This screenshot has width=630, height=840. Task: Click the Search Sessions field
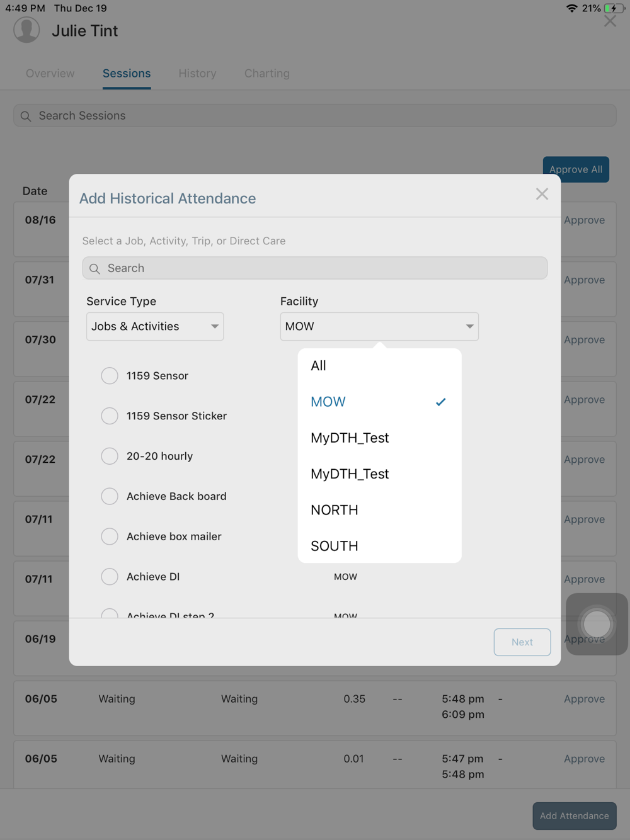315,116
